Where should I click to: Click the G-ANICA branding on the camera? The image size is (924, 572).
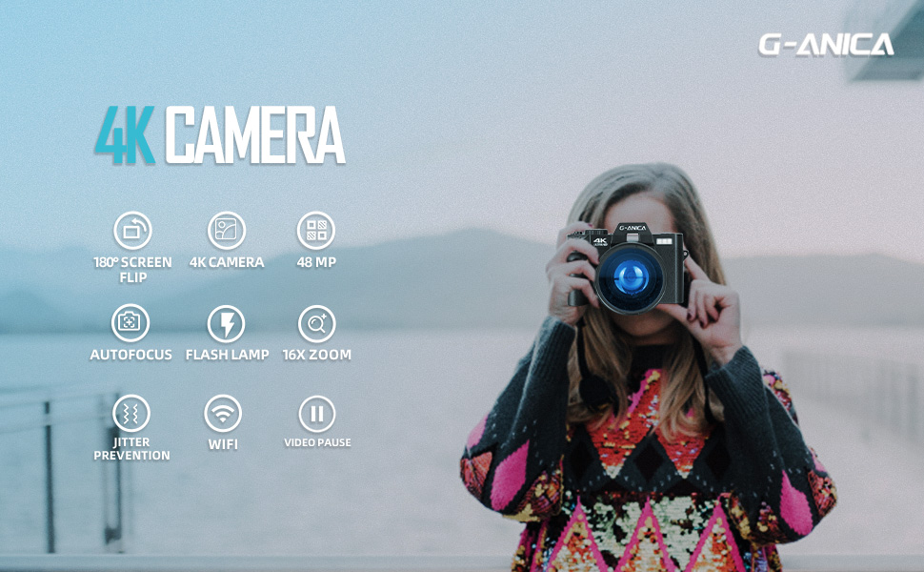[633, 228]
